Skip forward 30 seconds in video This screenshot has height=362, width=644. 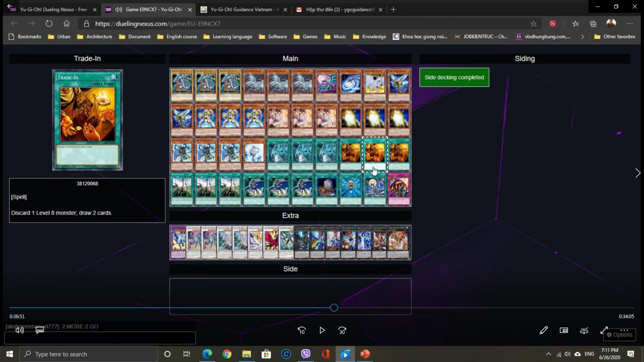tap(342, 331)
